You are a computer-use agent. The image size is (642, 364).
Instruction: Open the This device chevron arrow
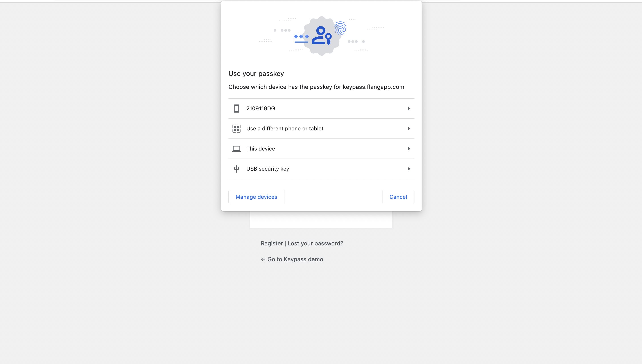pos(409,149)
